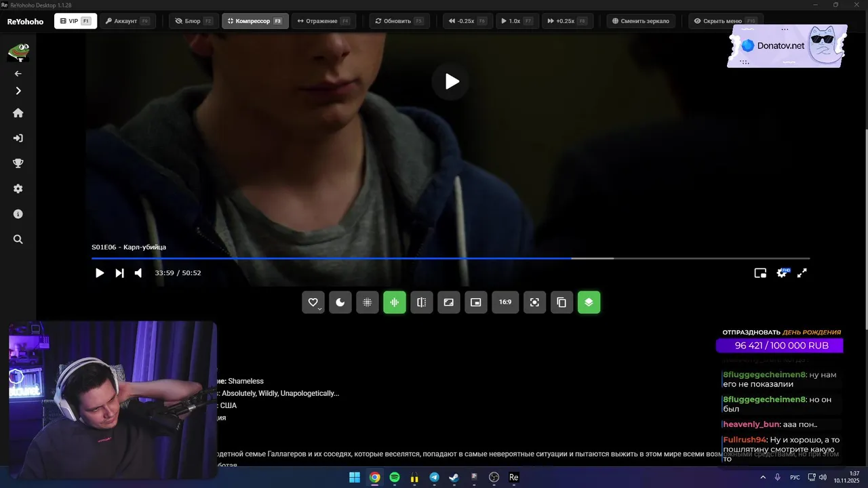
Task: Toggle the Блюр F2 option
Action: pos(194,21)
